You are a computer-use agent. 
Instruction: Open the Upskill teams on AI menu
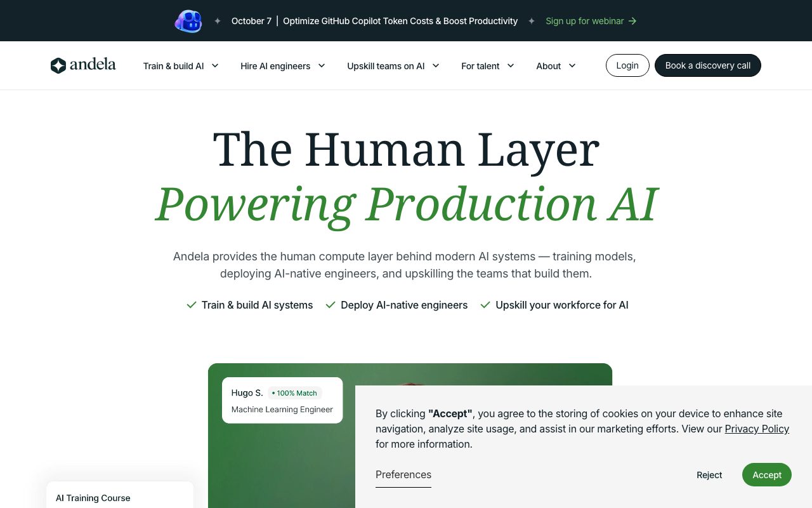pos(393,66)
